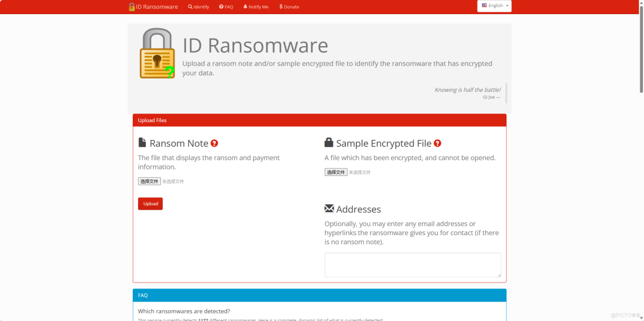Click the blue FAQ panel header
Image resolution: width=644 pixels, height=321 pixels.
point(319,295)
